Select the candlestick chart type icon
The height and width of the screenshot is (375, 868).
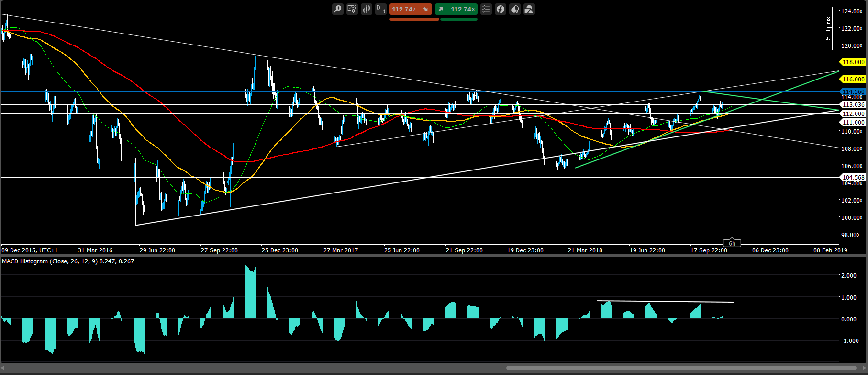coord(367,9)
